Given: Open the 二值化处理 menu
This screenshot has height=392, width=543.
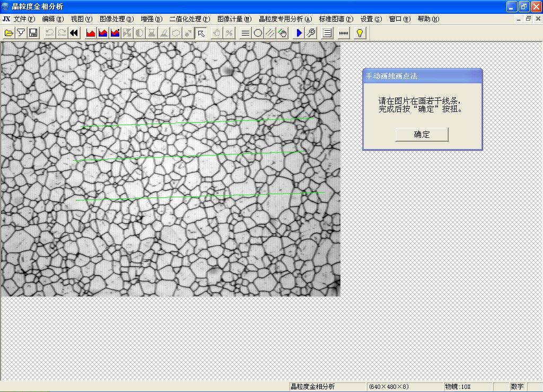Looking at the screenshot, I should 190,19.
